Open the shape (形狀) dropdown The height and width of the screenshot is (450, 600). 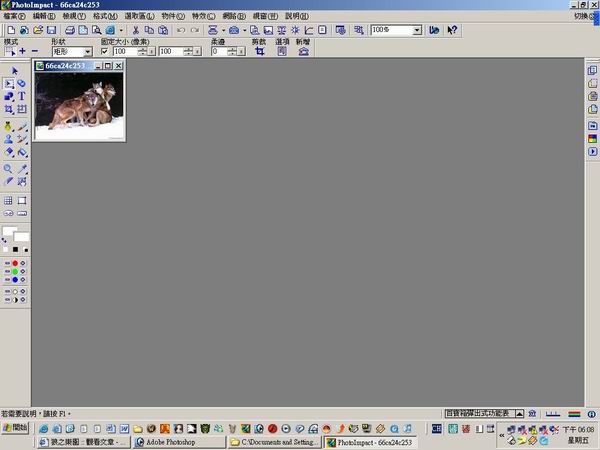coord(88,52)
